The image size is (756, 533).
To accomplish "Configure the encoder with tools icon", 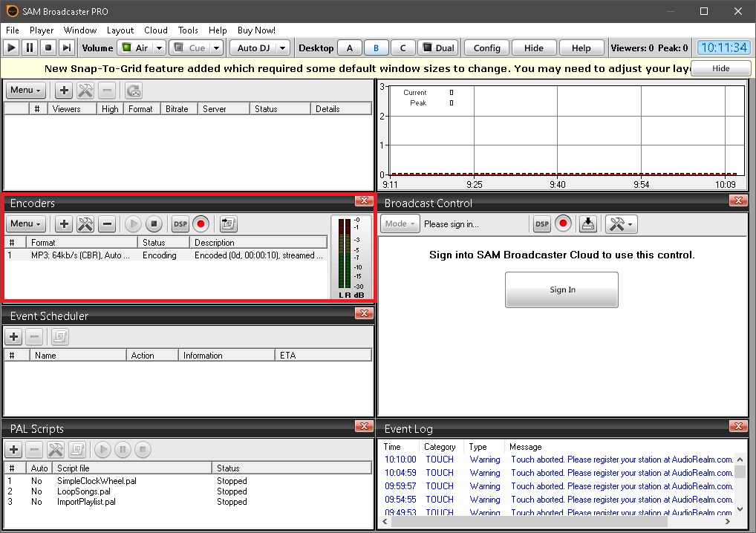I will [x=85, y=223].
